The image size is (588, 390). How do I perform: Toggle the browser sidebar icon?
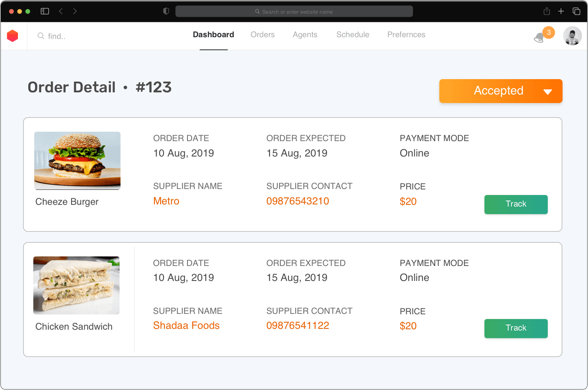(45, 11)
